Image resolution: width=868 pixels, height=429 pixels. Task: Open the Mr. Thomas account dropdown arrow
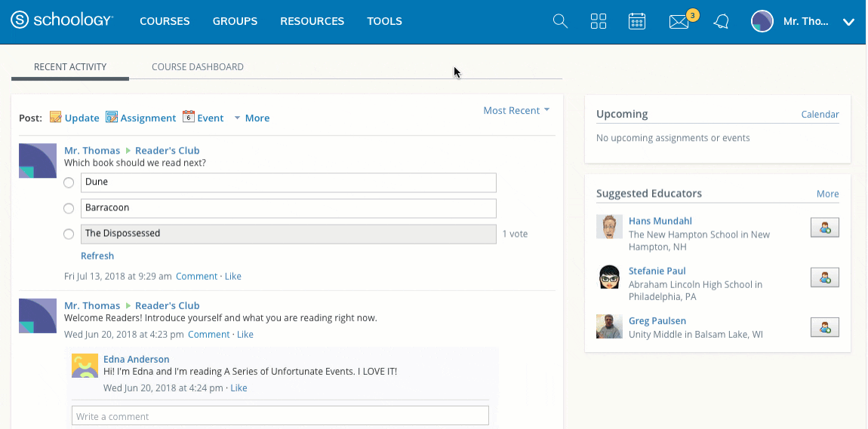click(x=848, y=22)
